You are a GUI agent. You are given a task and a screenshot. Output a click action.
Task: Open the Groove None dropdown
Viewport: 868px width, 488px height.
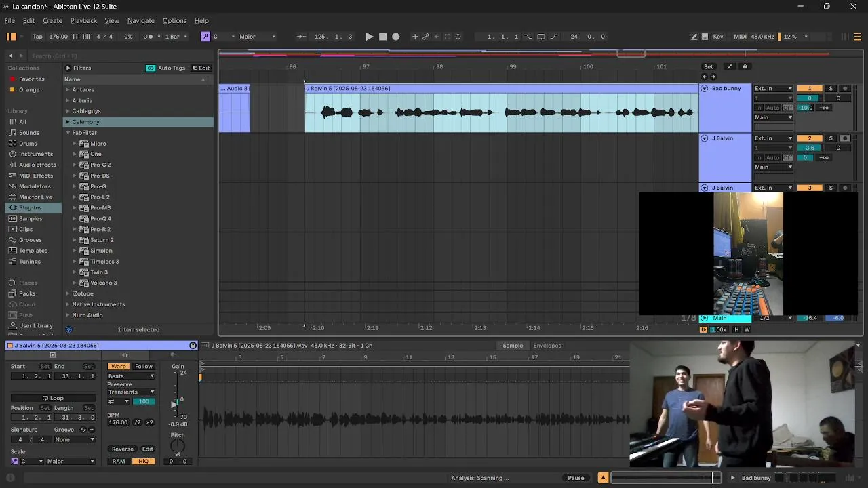75,440
